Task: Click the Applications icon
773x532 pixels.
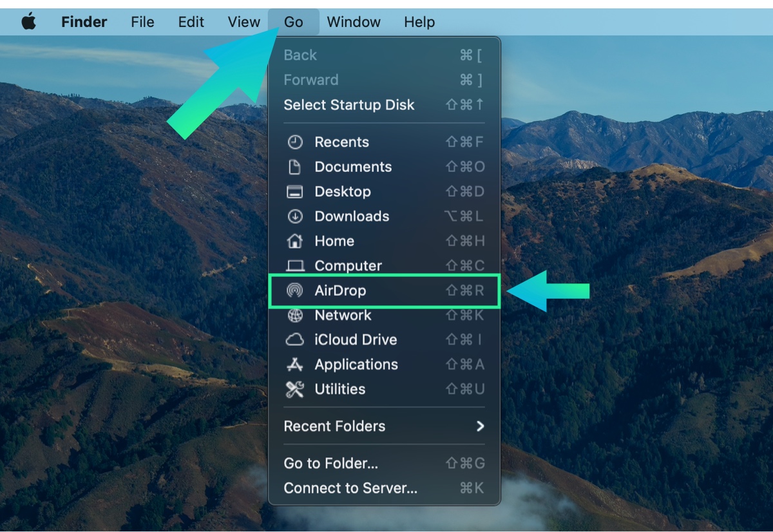Action: [x=294, y=365]
